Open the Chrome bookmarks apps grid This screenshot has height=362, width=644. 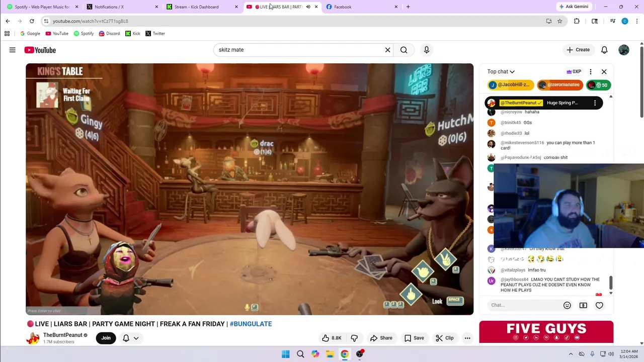[x=7, y=34]
